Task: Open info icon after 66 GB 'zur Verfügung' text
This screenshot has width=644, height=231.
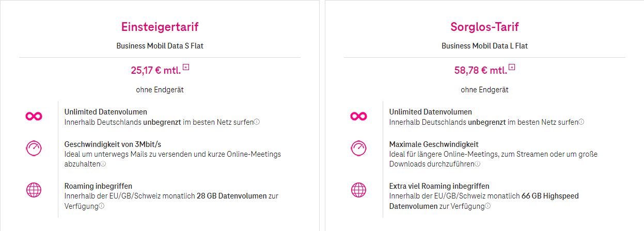Action: pos(488,206)
